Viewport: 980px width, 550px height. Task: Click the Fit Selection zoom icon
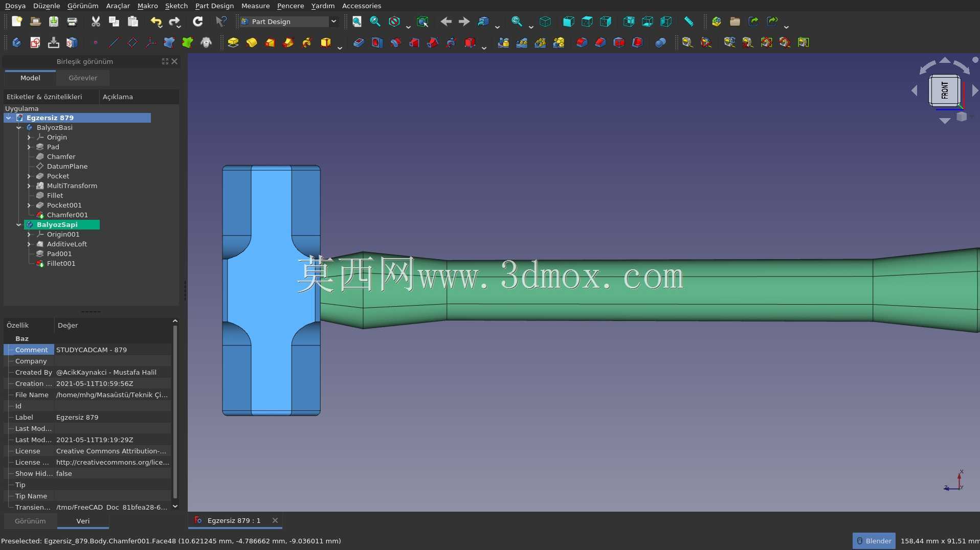[x=375, y=21]
